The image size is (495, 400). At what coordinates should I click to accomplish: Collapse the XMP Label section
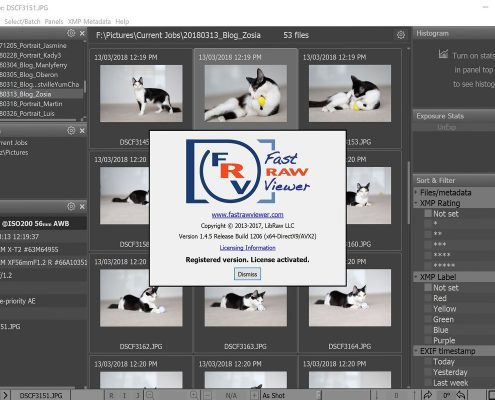pos(416,277)
